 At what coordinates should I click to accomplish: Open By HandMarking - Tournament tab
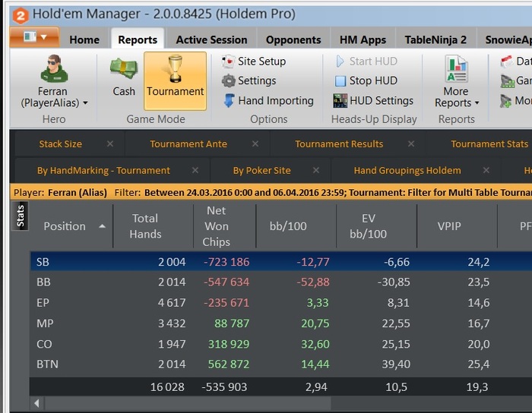(103, 170)
